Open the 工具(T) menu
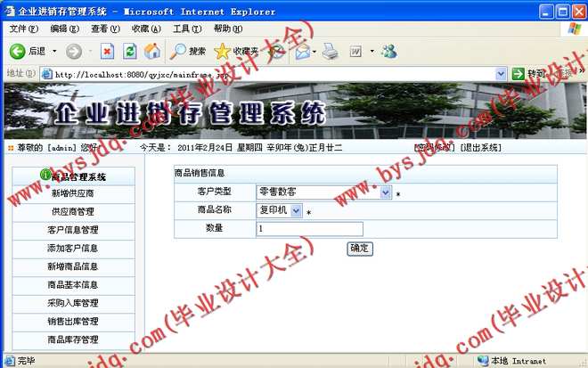This screenshot has height=368, width=588. tap(187, 29)
